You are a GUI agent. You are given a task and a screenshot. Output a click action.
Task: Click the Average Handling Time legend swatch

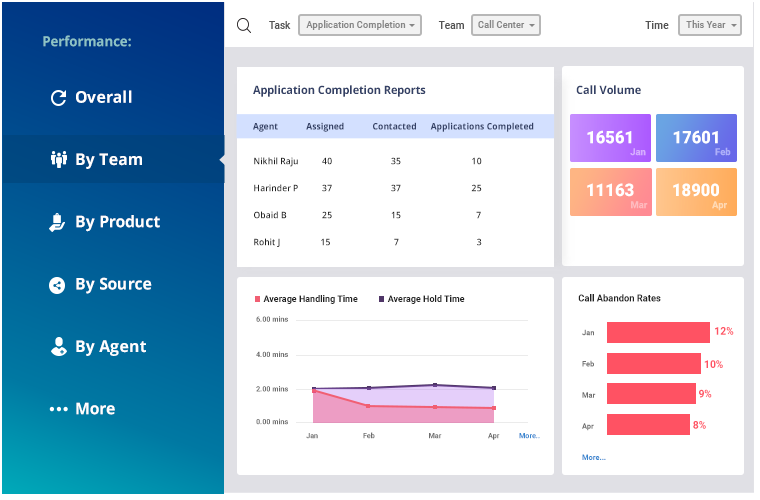257,299
